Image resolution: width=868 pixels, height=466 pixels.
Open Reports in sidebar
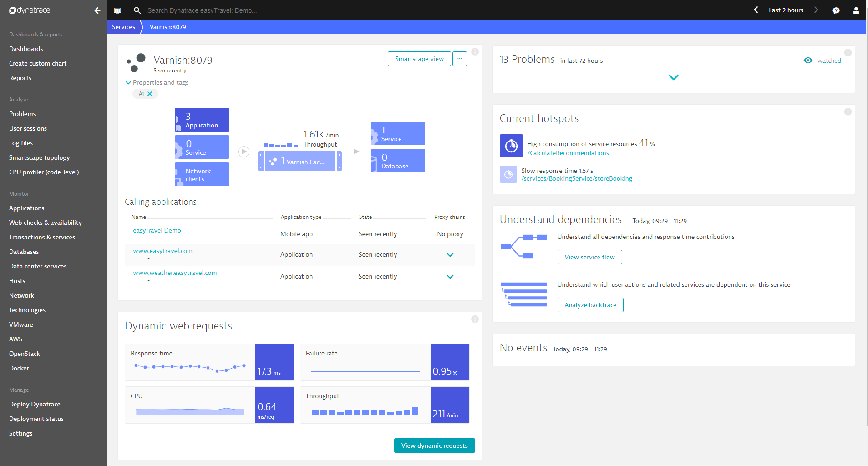point(20,78)
